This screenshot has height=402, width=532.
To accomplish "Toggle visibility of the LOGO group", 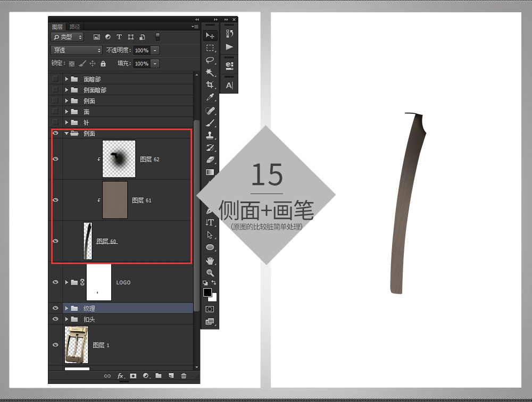I will click(x=55, y=282).
